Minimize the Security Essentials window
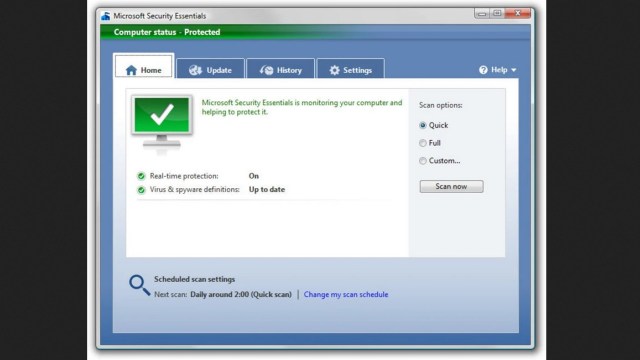 pyautogui.click(x=482, y=13)
